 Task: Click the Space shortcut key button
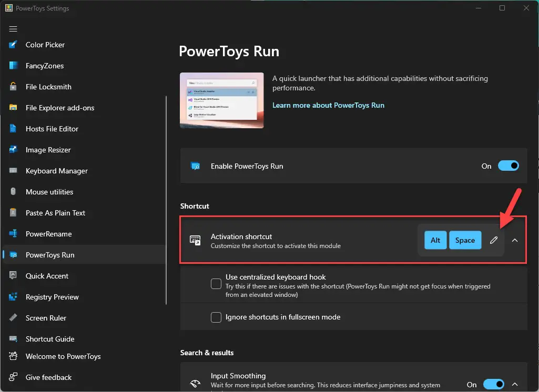point(465,240)
